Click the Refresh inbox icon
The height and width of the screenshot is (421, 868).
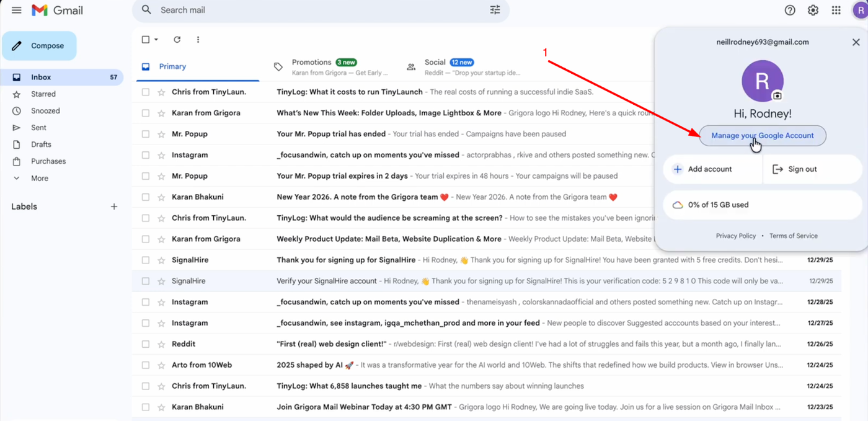[x=177, y=40]
